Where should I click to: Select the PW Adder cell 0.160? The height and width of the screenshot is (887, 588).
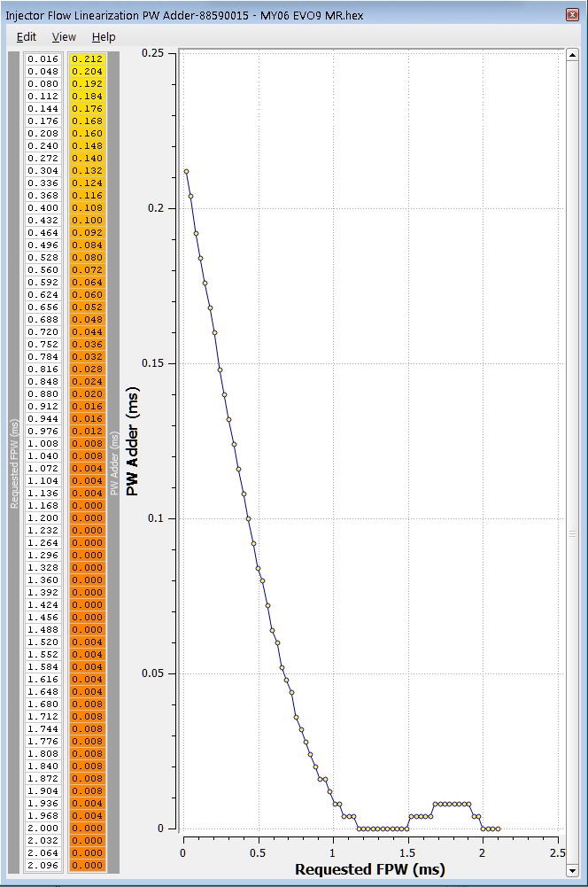[x=87, y=134]
